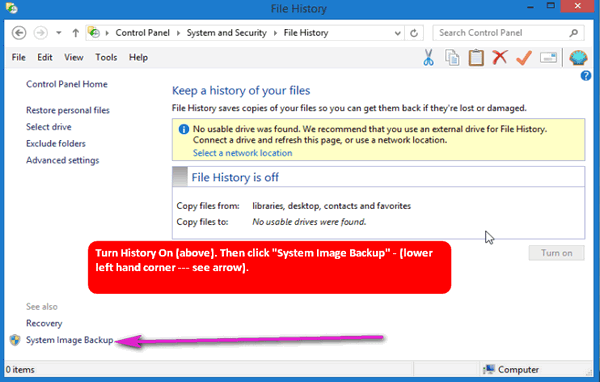Click the Properties toolbar icon
Viewport: 600px width, 382px height.
pos(548,58)
